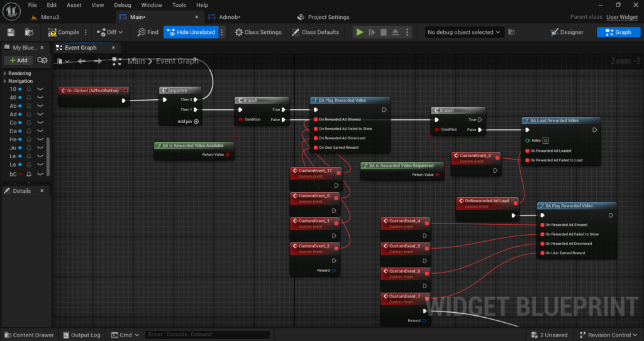Open the Debug menu

click(x=123, y=5)
